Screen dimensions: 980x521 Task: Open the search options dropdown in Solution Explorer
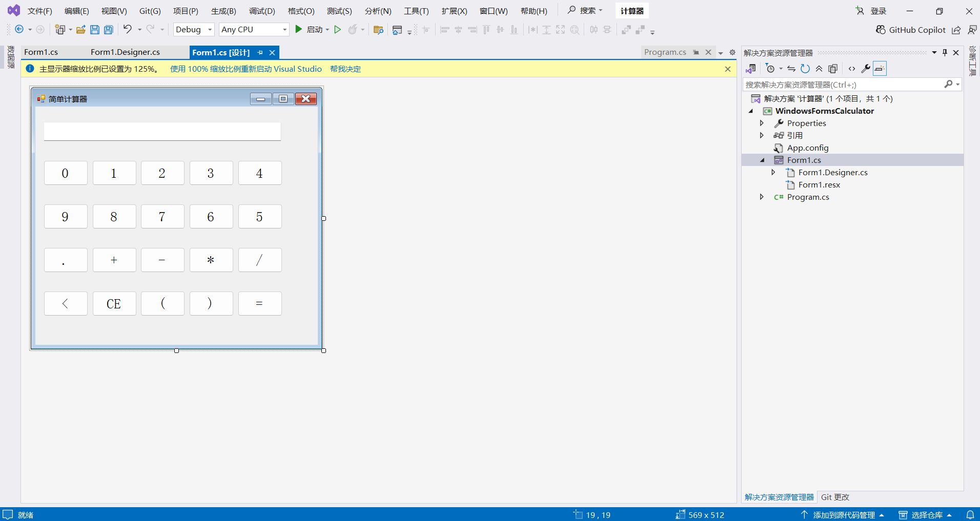pyautogui.click(x=958, y=85)
